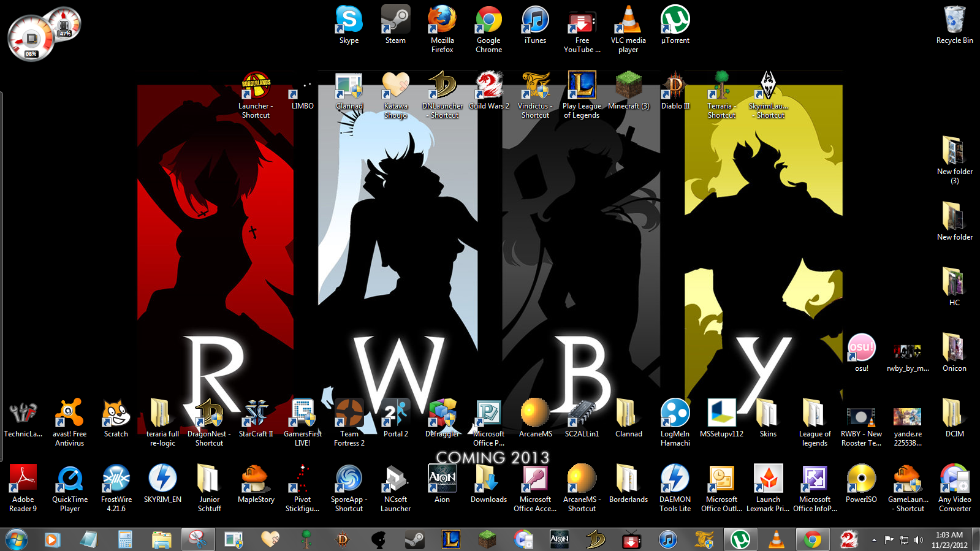Click the Microsoft Office Outlook icon

[x=721, y=488]
